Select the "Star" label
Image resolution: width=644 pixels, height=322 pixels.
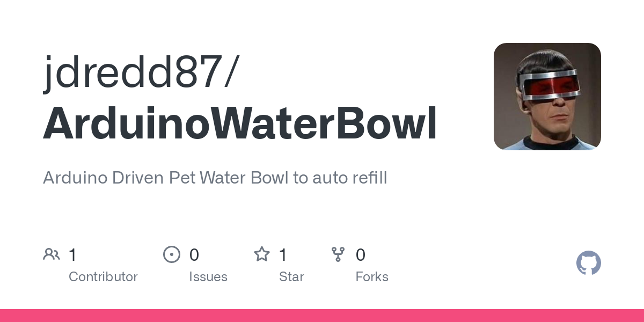[291, 277]
